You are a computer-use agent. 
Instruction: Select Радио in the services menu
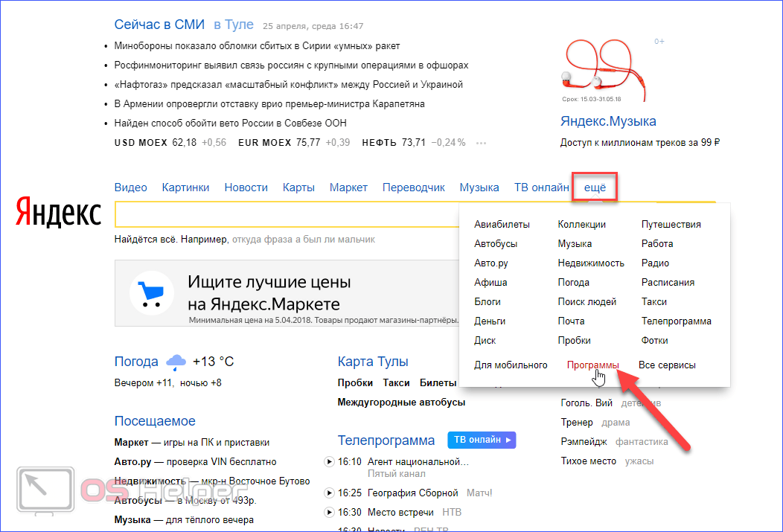point(655,263)
